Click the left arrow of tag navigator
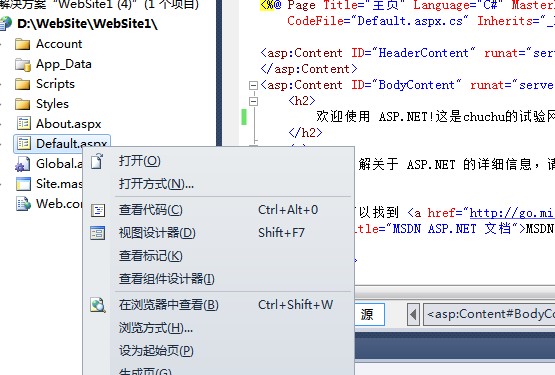Image resolution: width=555 pixels, height=375 pixels. 413,314
